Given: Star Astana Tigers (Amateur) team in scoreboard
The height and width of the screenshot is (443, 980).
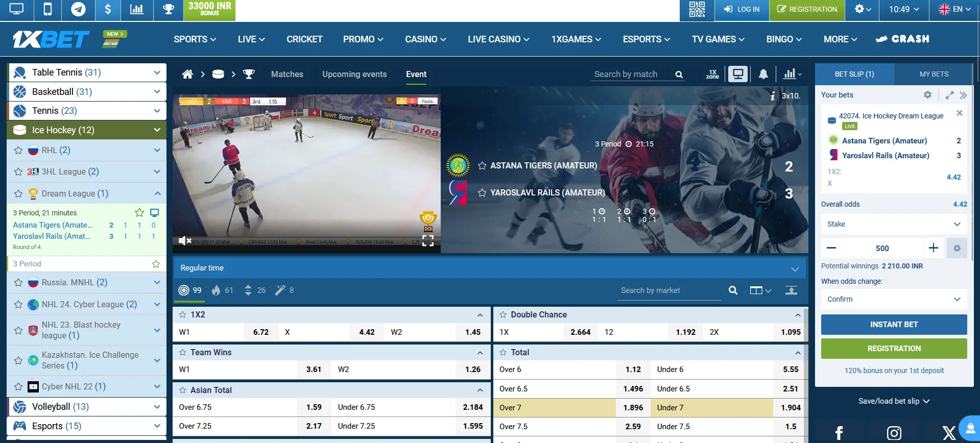Looking at the screenshot, I should click(x=482, y=165).
